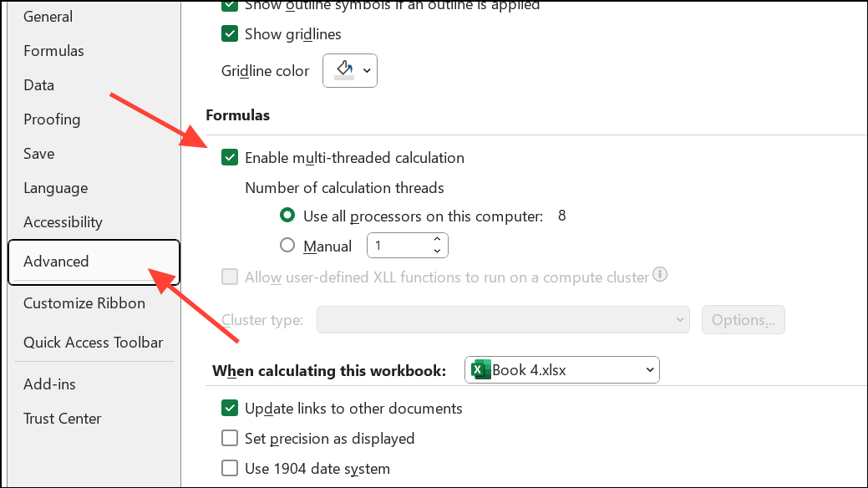Image resolution: width=868 pixels, height=488 pixels.
Task: Open the Formulas options category
Action: pos(53,51)
